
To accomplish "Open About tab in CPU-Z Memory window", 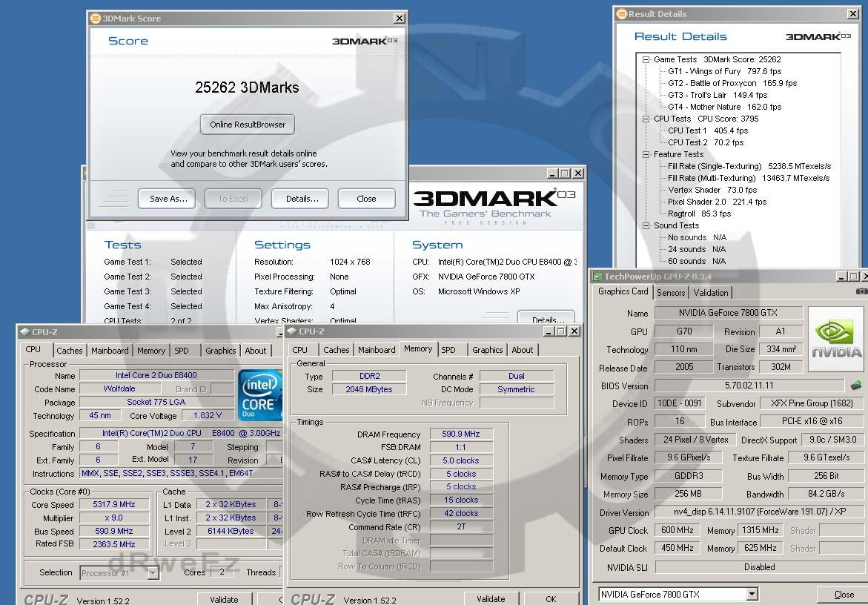I will pyautogui.click(x=522, y=350).
